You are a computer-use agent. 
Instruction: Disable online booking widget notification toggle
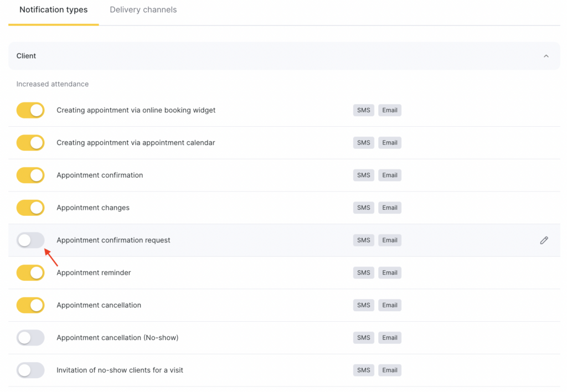pyautogui.click(x=30, y=110)
